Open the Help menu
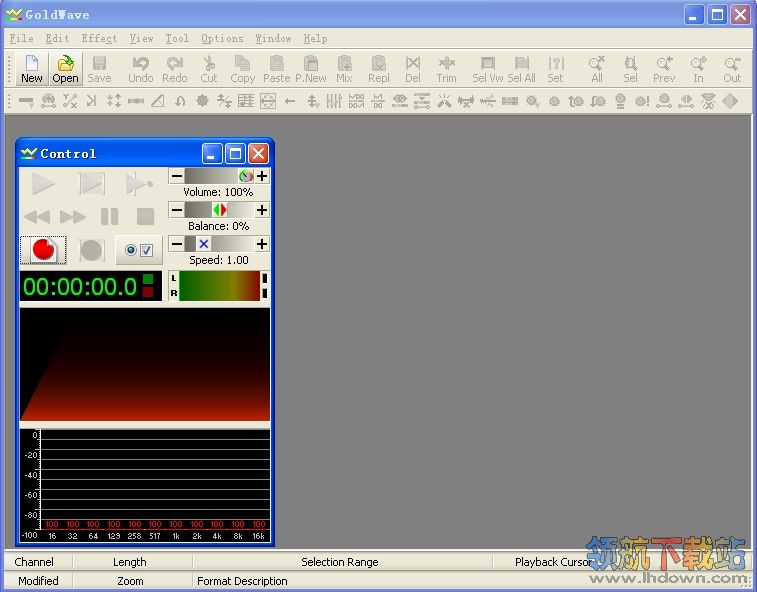 [315, 38]
